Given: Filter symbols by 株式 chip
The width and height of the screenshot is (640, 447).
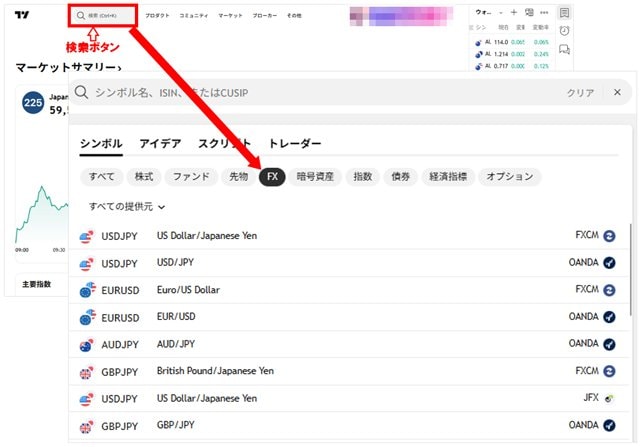Looking at the screenshot, I should [144, 177].
